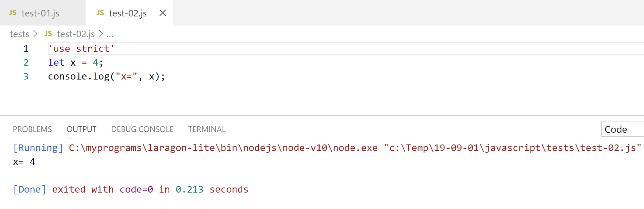The height and width of the screenshot is (209, 644).
Task: Click the test-02.js file path in output
Action: click(512, 148)
